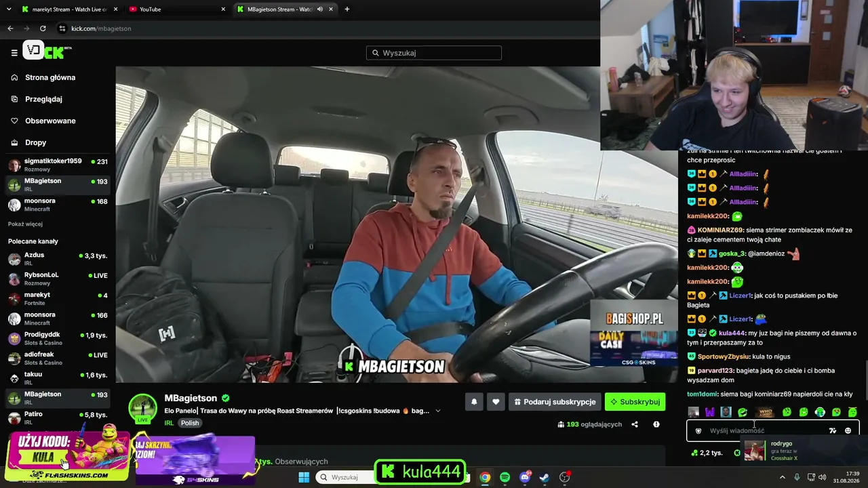
Task: Open Steam from the taskbar
Action: [545, 477]
